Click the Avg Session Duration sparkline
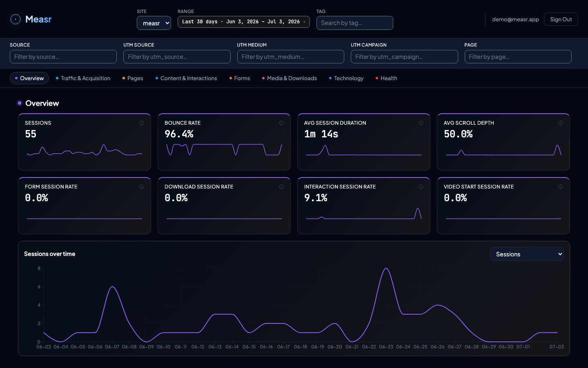Image resolution: width=588 pixels, height=368 pixels. [364, 150]
